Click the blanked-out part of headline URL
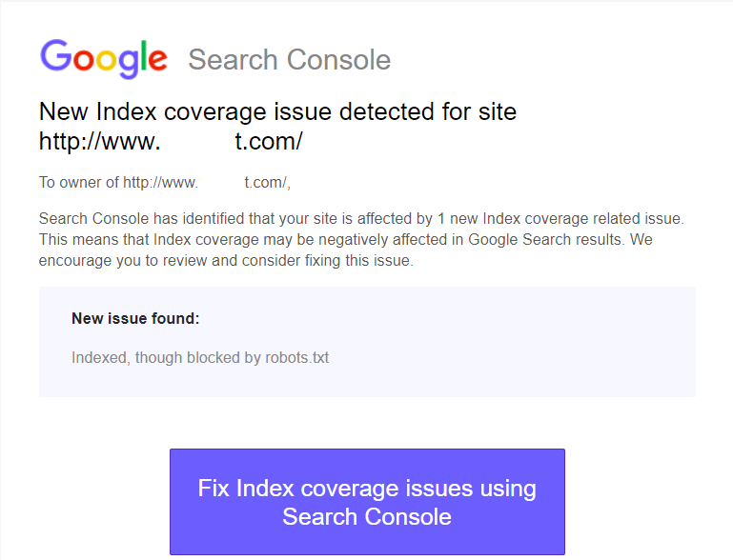Viewport: 733px width, 560px height. 197,141
